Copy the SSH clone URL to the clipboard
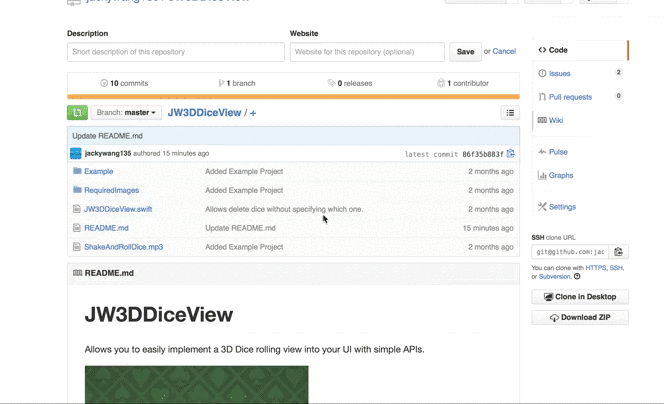The image size is (664, 404). point(618,252)
